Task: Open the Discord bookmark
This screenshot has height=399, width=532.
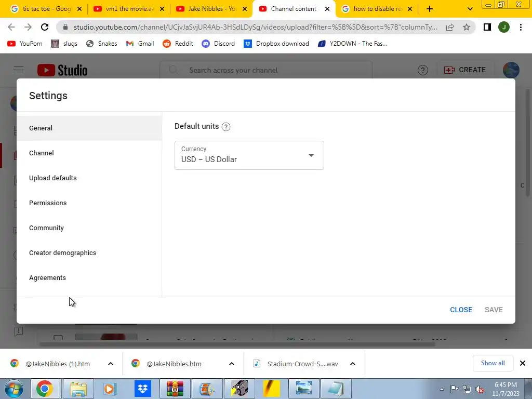Action: tap(218, 44)
